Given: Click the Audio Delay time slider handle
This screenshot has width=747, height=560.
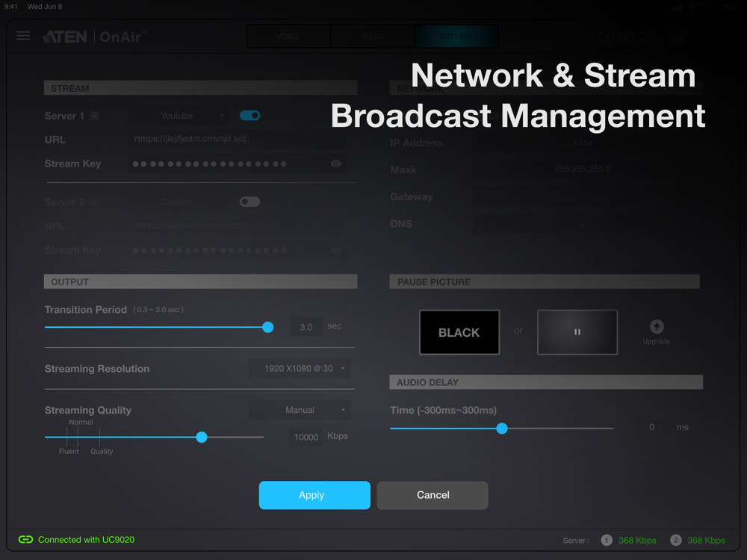Looking at the screenshot, I should 502,429.
